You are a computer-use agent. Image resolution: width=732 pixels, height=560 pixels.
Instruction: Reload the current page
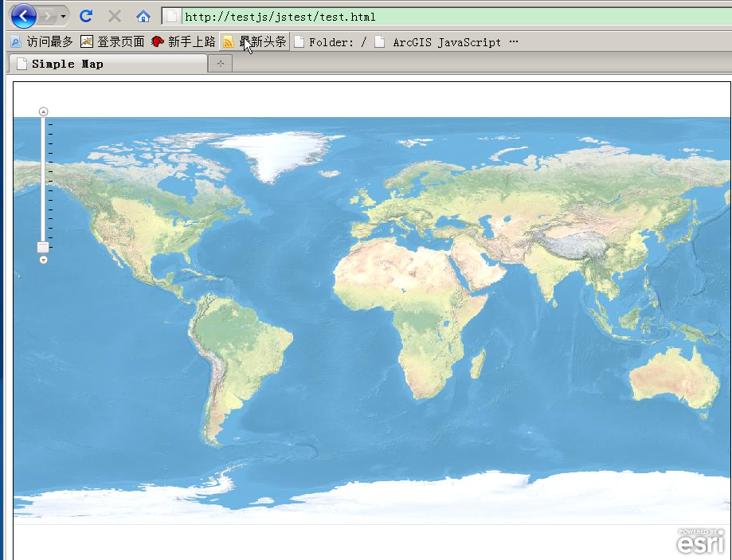[x=86, y=16]
